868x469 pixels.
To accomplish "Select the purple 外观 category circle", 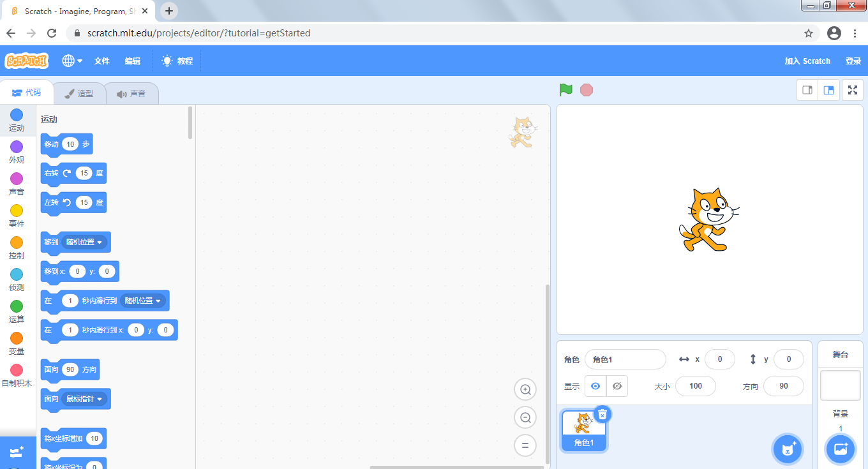I will (x=17, y=147).
